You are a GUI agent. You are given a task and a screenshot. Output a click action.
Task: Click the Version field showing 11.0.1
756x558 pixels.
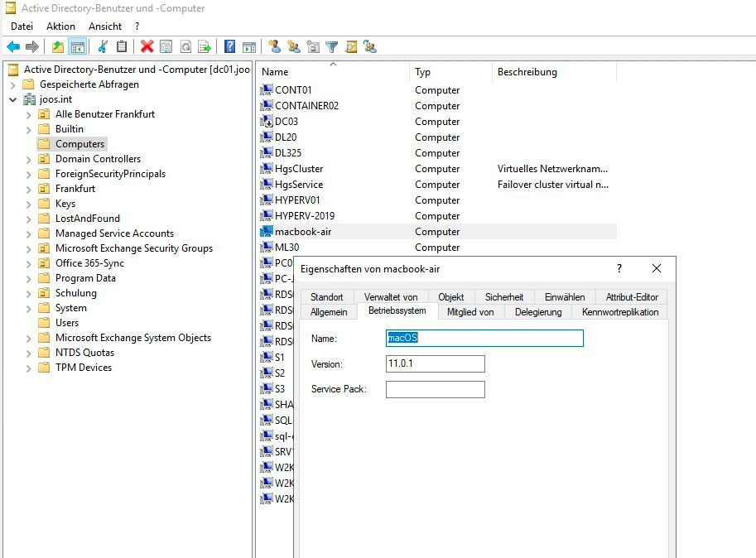click(x=436, y=363)
